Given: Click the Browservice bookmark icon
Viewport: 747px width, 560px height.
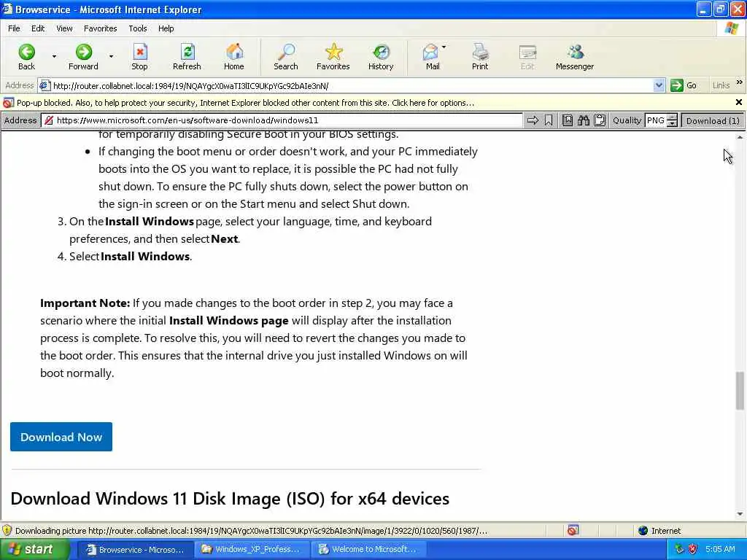Looking at the screenshot, I should (549, 120).
